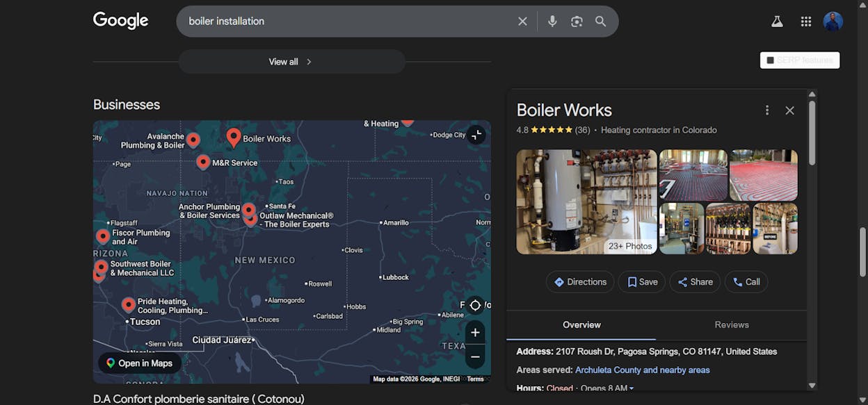This screenshot has height=405, width=868.
Task: Click the Boiler Works panel title
Action: (x=564, y=110)
